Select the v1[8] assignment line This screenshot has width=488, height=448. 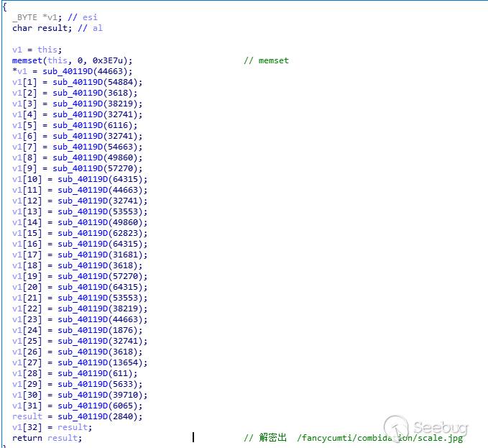click(x=77, y=158)
